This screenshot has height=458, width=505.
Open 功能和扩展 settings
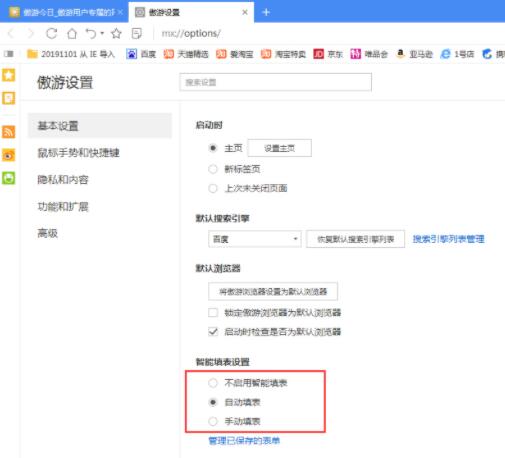tap(63, 207)
